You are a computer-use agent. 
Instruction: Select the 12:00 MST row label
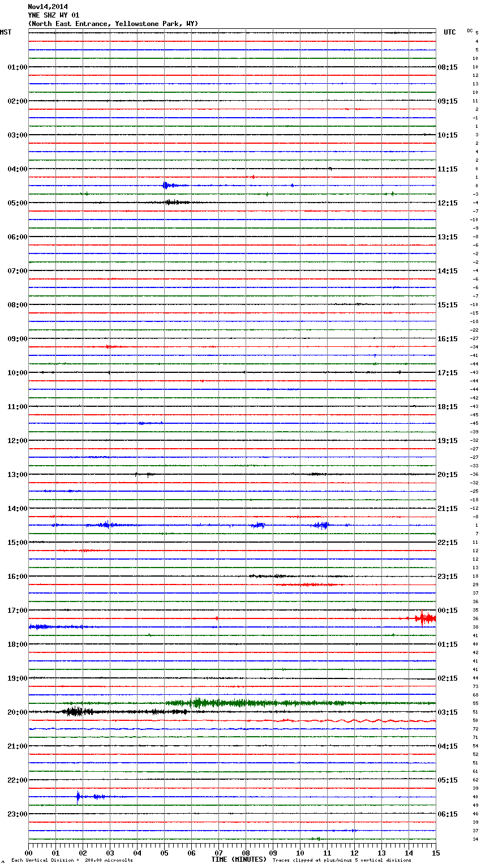coord(17,441)
